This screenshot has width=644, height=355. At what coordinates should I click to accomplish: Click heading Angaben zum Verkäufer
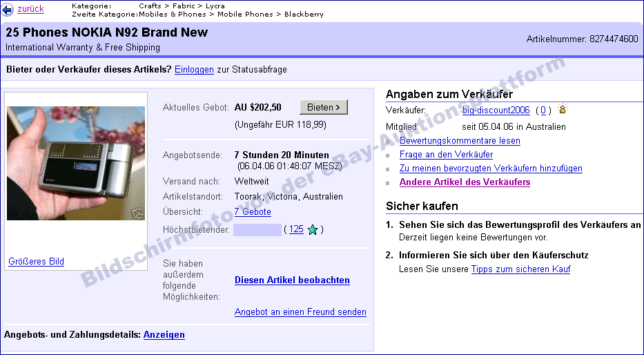click(449, 95)
